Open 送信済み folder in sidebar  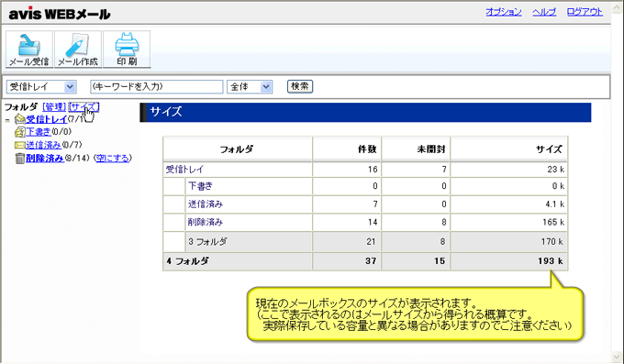(x=43, y=145)
